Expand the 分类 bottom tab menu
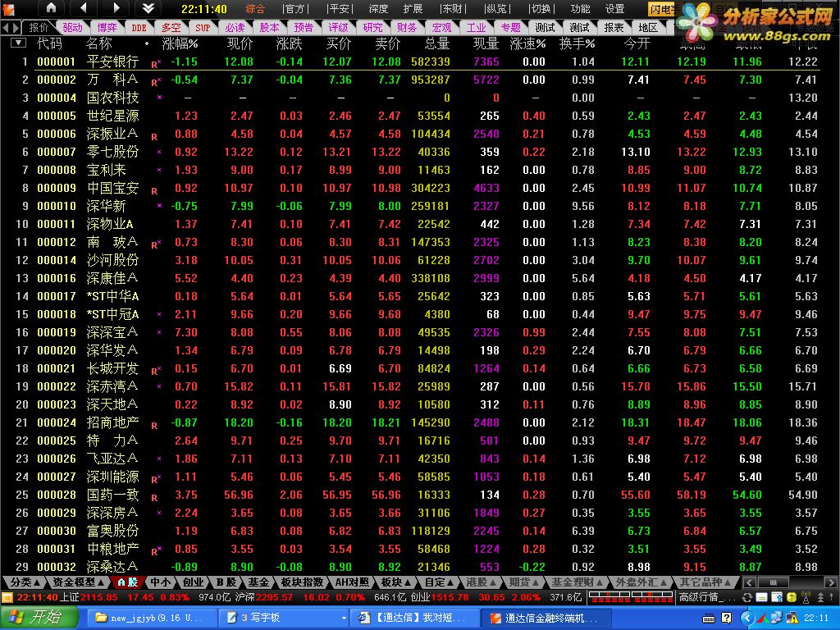The image size is (840, 630). click(x=25, y=582)
